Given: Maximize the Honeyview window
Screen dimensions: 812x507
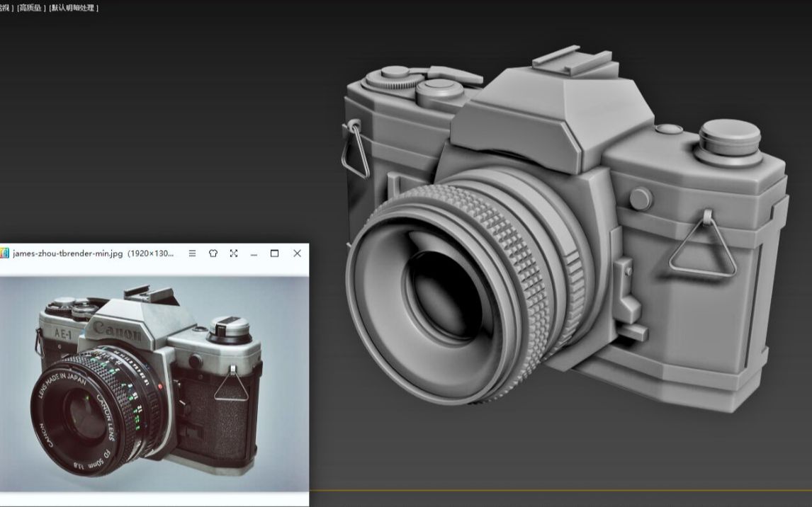Looking at the screenshot, I should 274,253.
